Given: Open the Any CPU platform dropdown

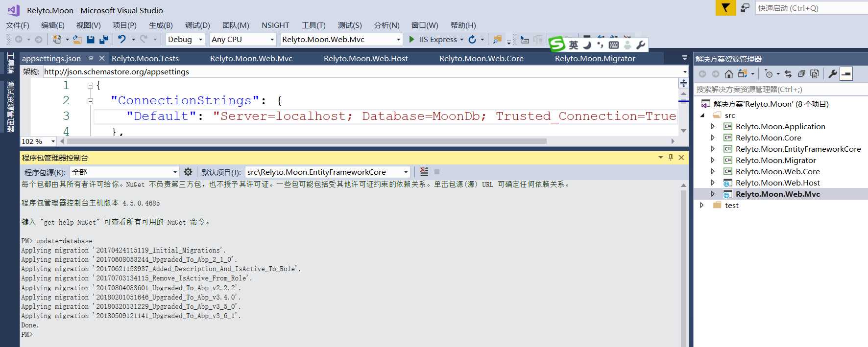Looking at the screenshot, I should pos(272,40).
